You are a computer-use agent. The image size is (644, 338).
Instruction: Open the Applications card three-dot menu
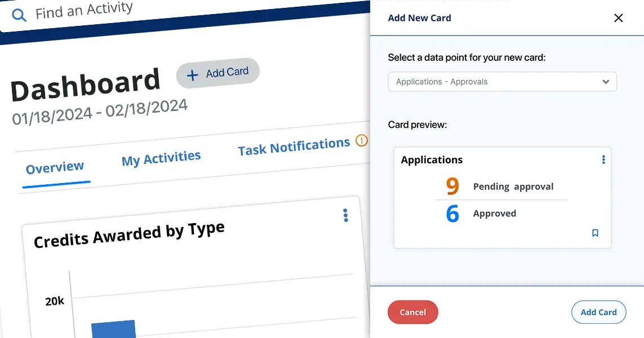(603, 160)
